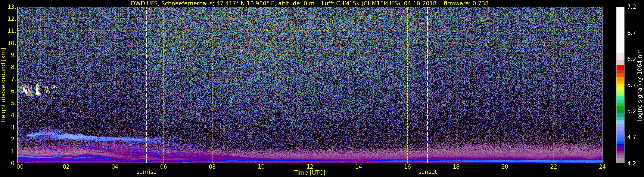Click the height tick label '0.'
The width and height of the screenshot is (644, 177).
tap(13, 163)
